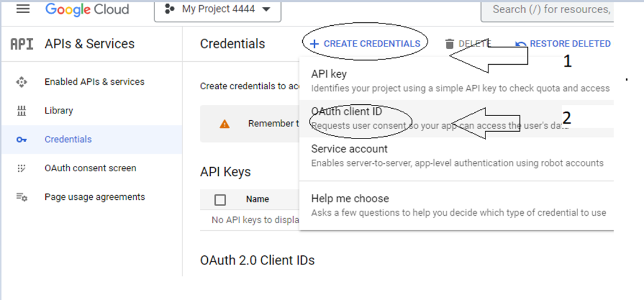
Task: Open Enabled APIs & services page
Action: point(94,82)
